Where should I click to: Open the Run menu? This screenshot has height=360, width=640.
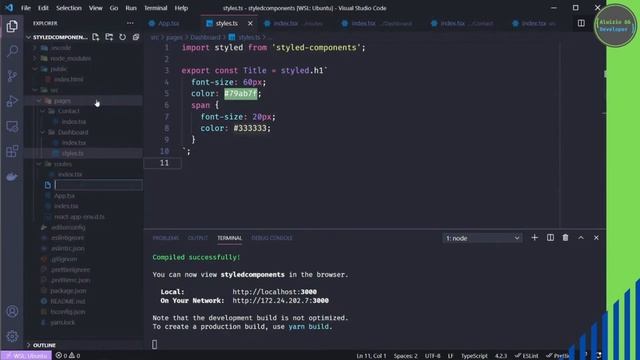pos(131,8)
